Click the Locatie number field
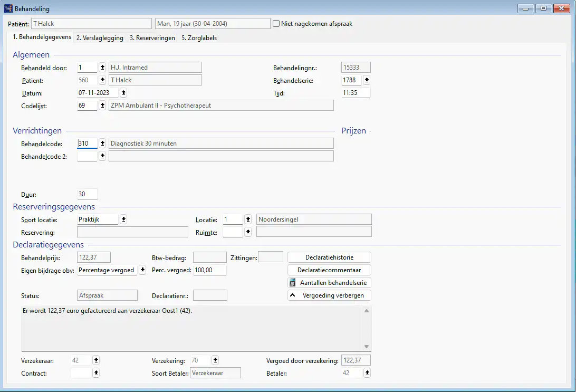 tap(233, 219)
